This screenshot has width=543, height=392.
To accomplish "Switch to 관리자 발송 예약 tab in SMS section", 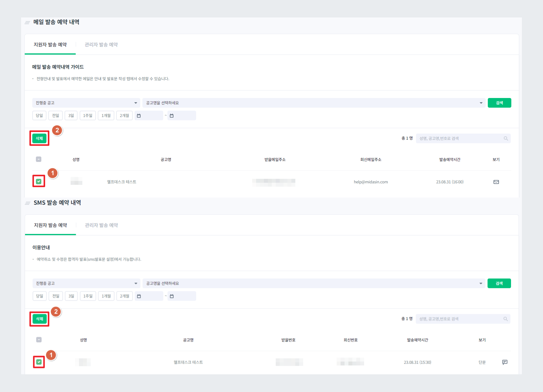I will coord(101,225).
